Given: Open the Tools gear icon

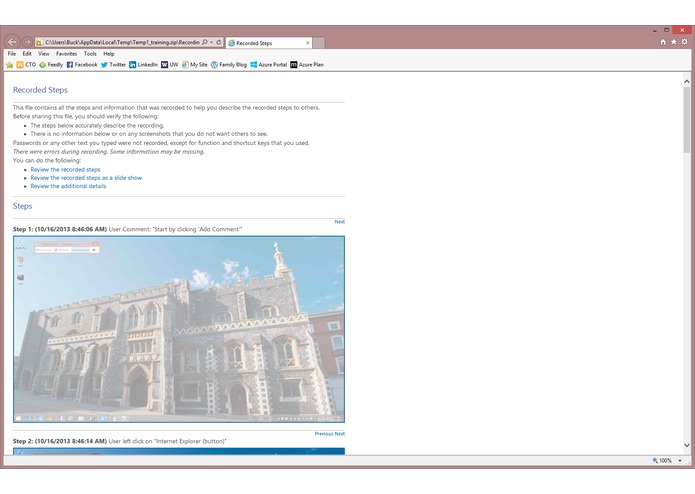Looking at the screenshot, I should (684, 42).
